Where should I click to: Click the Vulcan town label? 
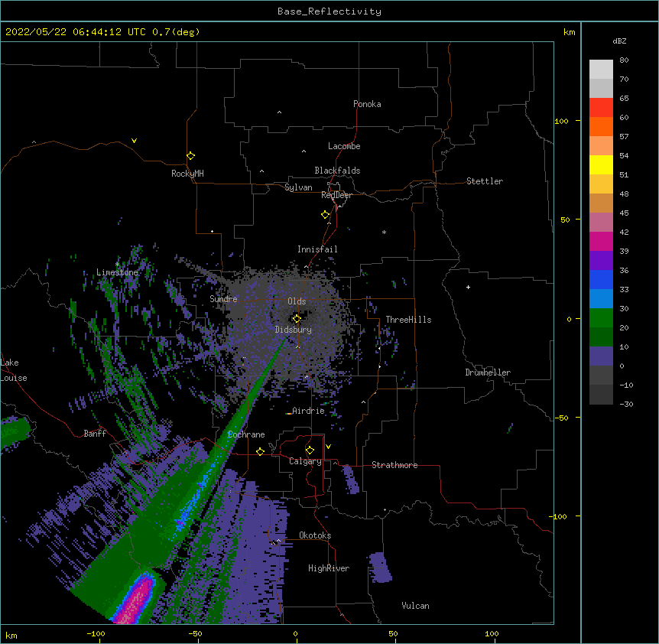(415, 606)
